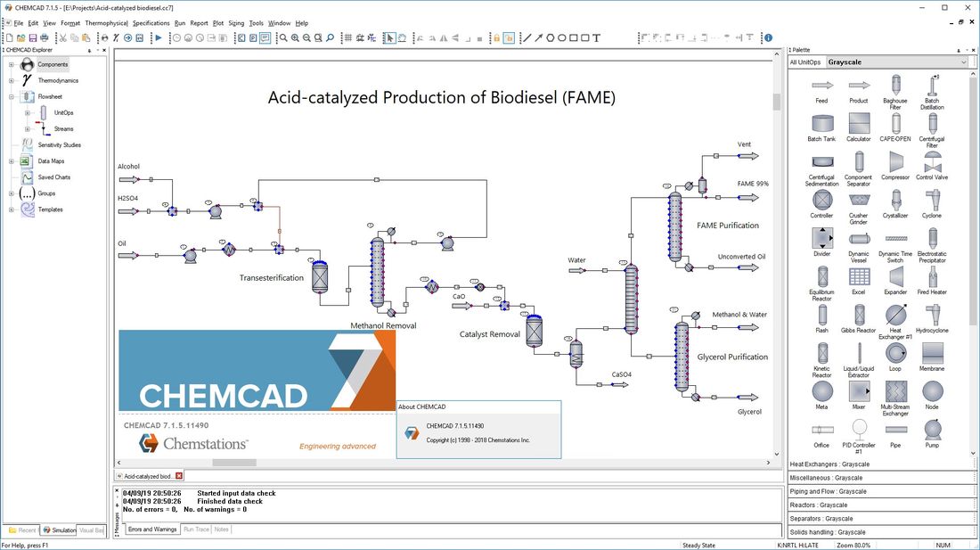Click the plain magnifier zoom icon
This screenshot has width=980, height=550.
[x=283, y=38]
